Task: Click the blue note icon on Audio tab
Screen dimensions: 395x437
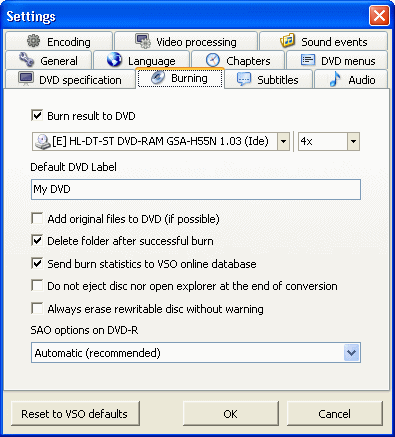Action: tap(335, 79)
